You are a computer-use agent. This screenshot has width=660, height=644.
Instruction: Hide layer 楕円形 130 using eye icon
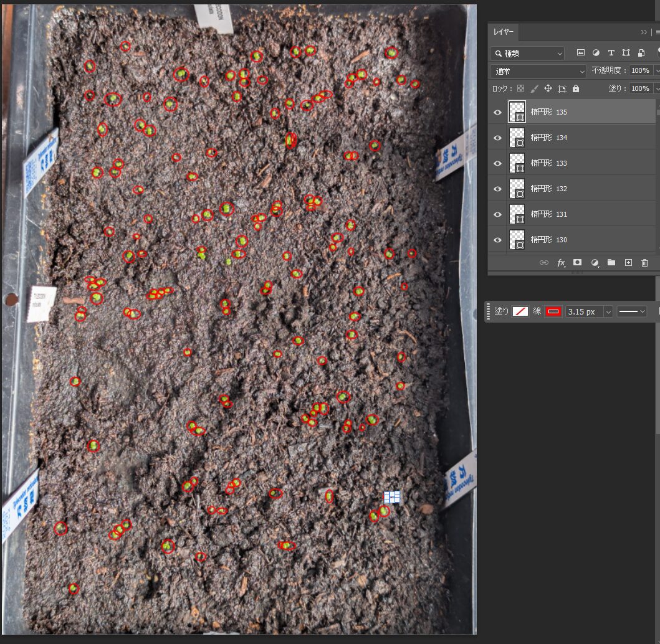[x=497, y=240]
